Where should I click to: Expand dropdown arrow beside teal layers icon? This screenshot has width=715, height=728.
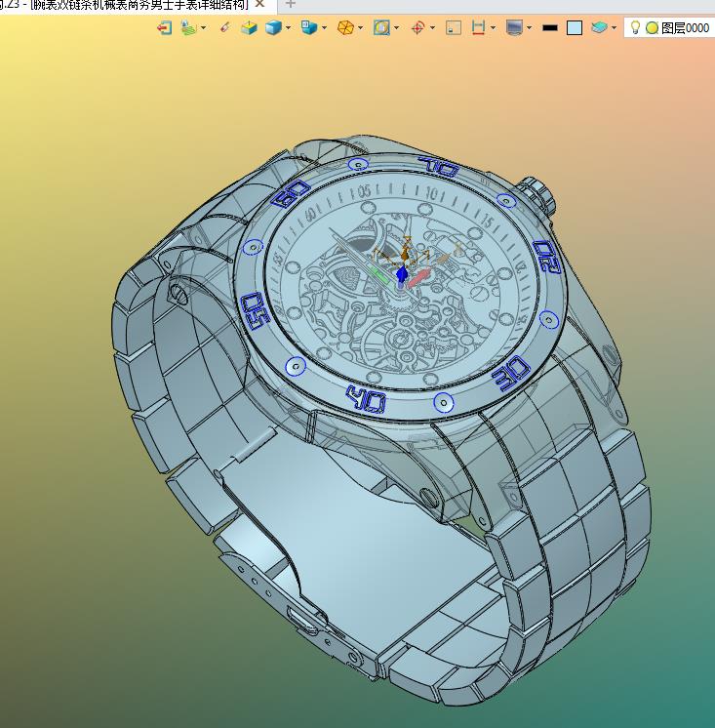[x=615, y=28]
